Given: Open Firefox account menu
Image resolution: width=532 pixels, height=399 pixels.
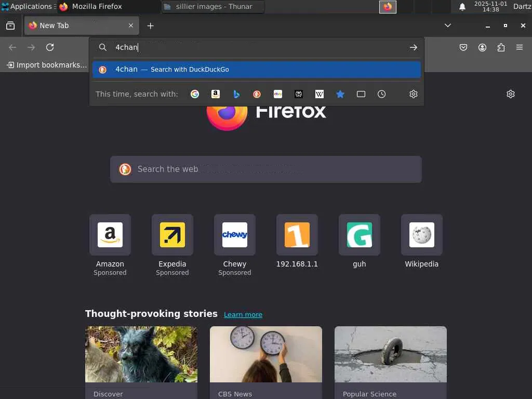Looking at the screenshot, I should tap(482, 47).
